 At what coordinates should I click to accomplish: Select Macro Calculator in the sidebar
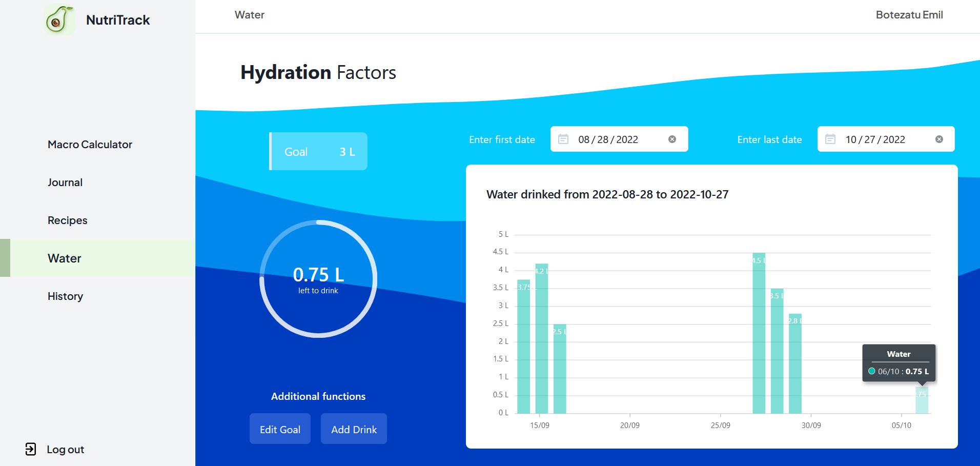90,145
